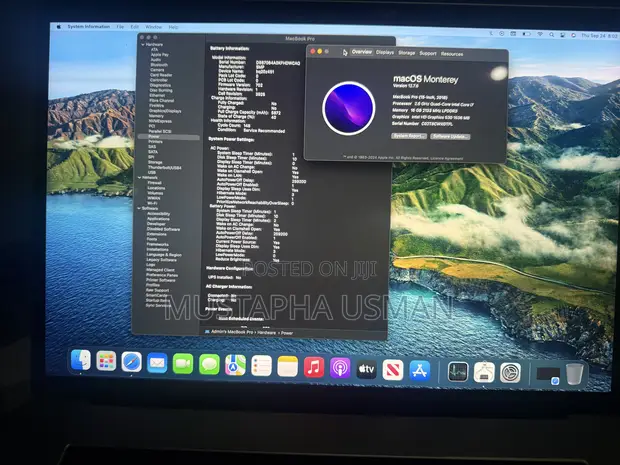The width and height of the screenshot is (620, 465).
Task: Open Activity Monitor in the Dock
Action: [458, 372]
